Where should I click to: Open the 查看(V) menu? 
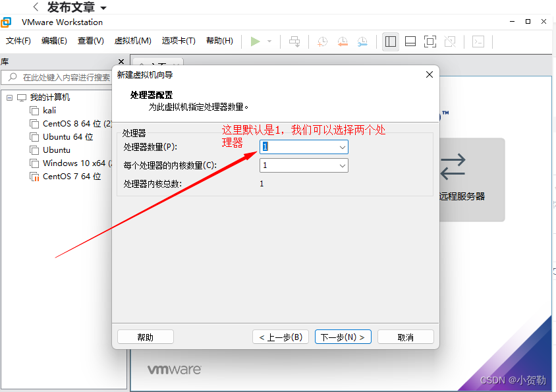pos(91,41)
